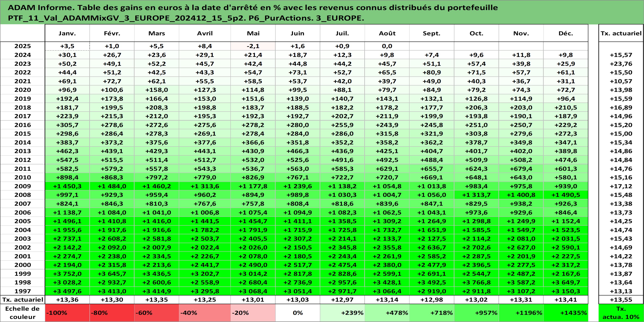Click the +1435% green scale cell
The width and height of the screenshot is (644, 322).
[566, 313]
